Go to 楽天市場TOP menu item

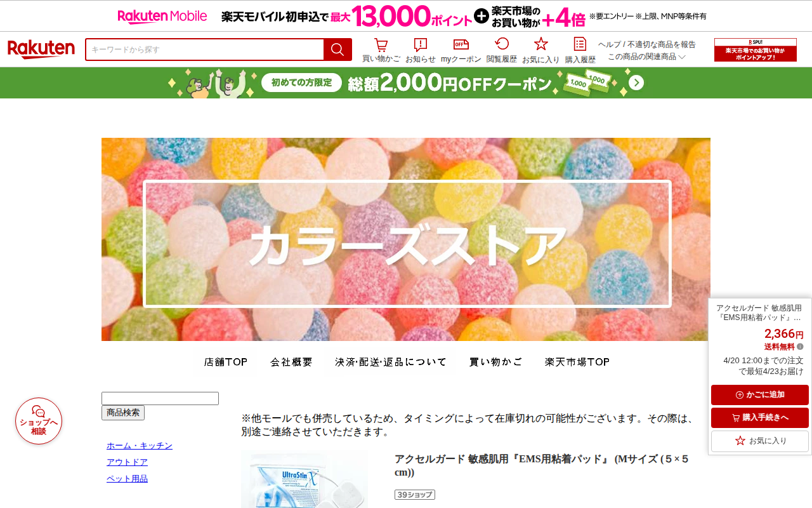(x=577, y=362)
